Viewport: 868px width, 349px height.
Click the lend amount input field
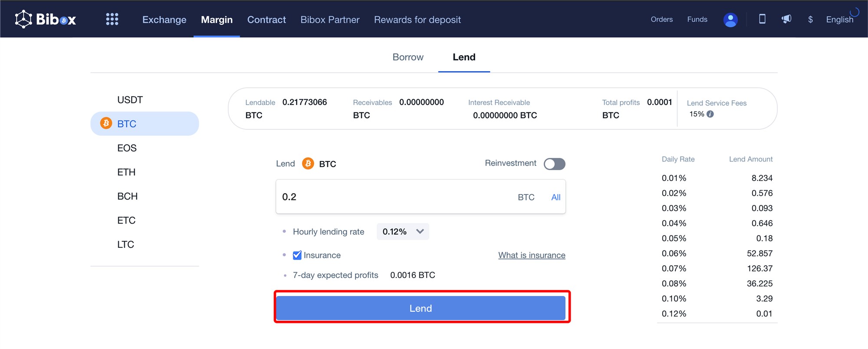click(x=391, y=197)
